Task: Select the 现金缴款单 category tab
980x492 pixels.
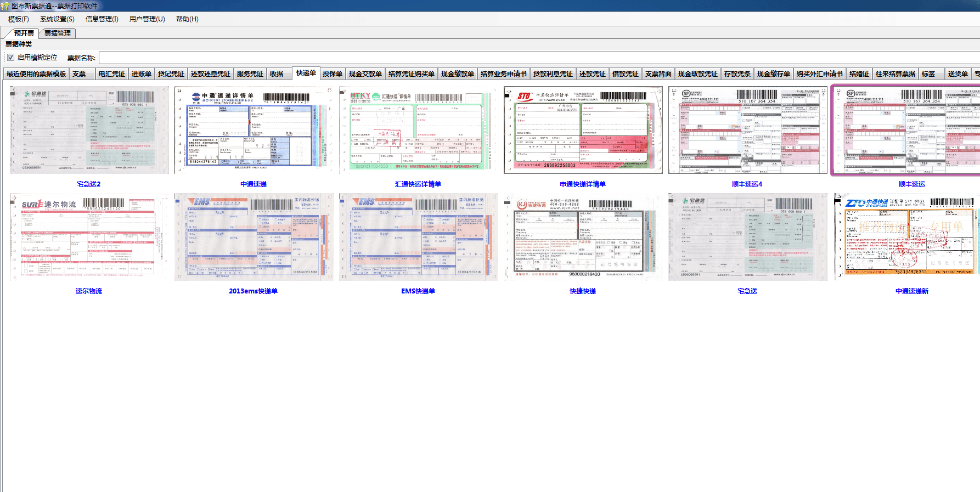Action: coord(457,74)
